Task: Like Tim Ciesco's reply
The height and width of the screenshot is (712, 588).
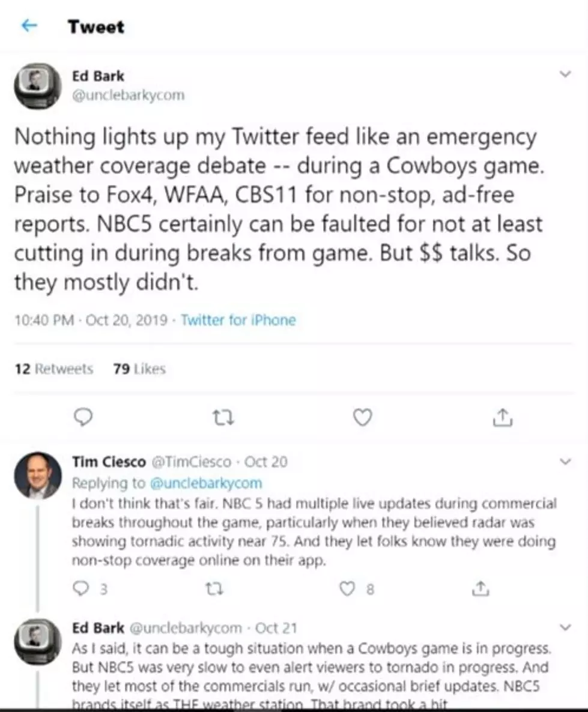Action: point(347,588)
